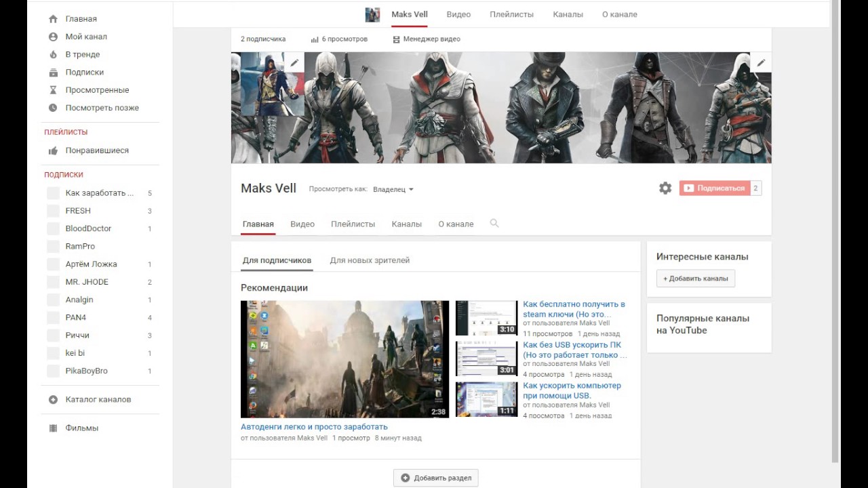Click the Analgin subscription avatar
This screenshot has height=488, width=868.
coord(53,300)
